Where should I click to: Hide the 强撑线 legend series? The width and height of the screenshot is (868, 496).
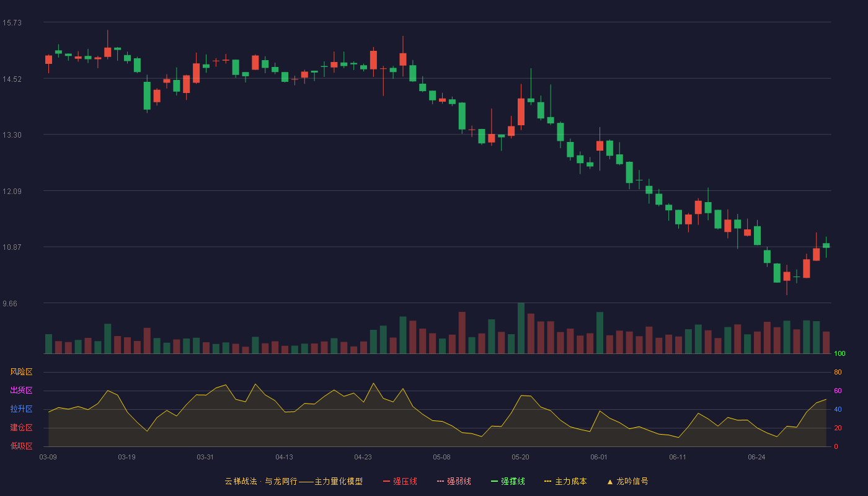coord(508,481)
